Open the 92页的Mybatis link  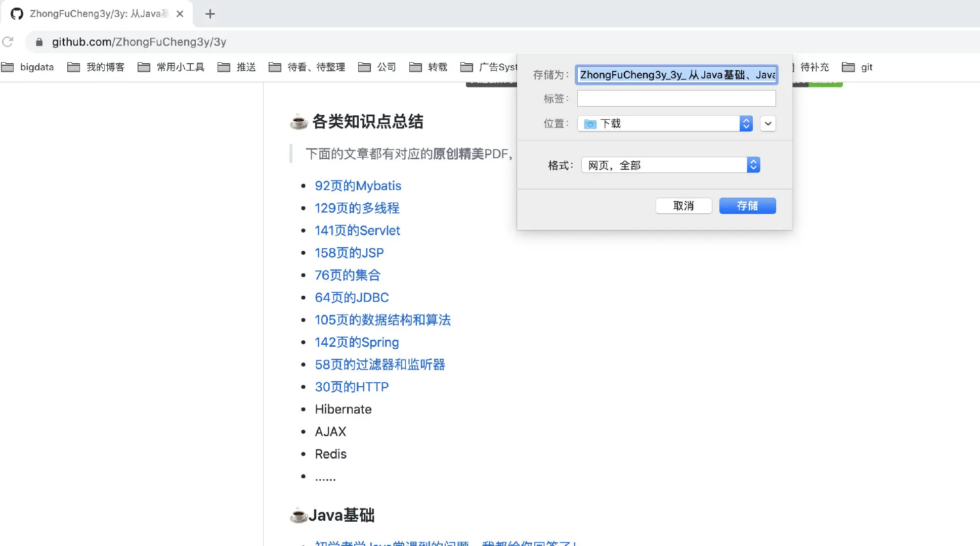(358, 186)
